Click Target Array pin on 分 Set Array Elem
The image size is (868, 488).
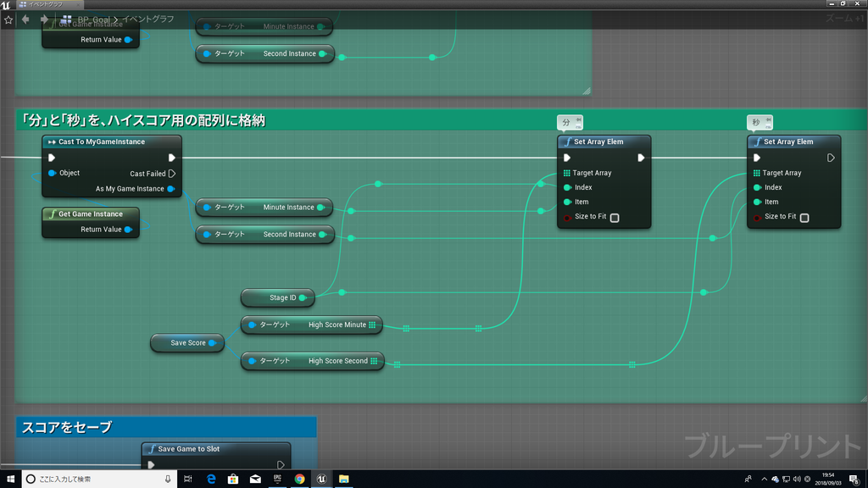[x=567, y=173]
